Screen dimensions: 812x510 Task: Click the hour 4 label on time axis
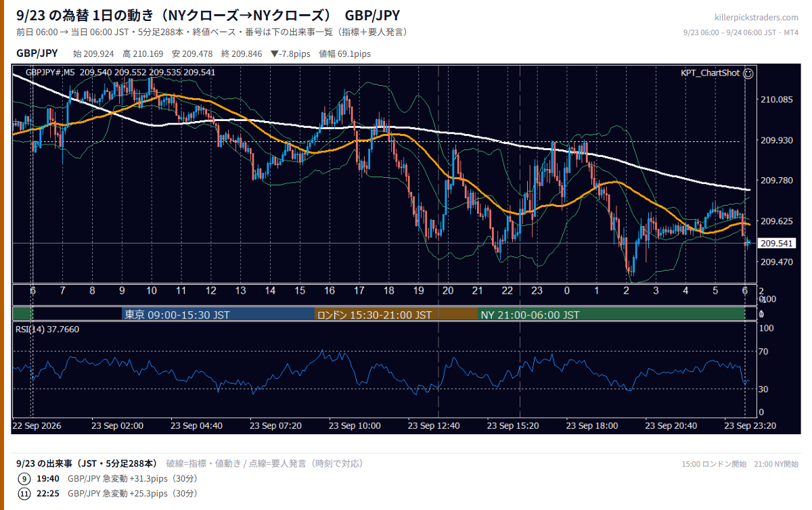[x=685, y=291]
